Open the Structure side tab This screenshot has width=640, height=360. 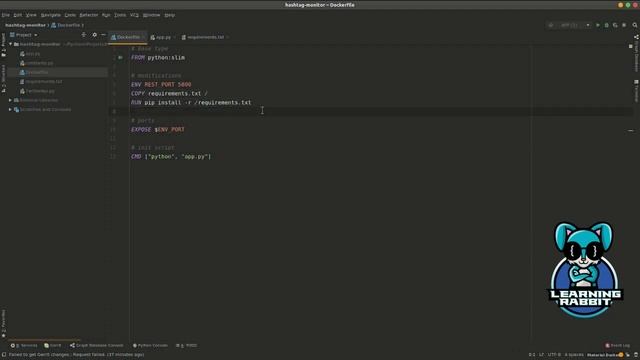tap(3, 78)
